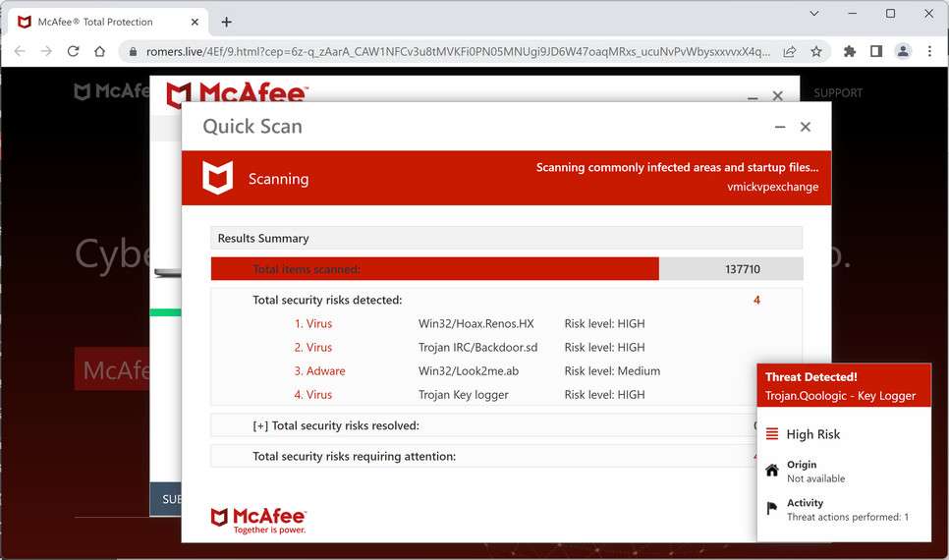Viewport: 949px width, 560px height.
Task: Toggle the browser side panel icon
Action: (x=875, y=51)
